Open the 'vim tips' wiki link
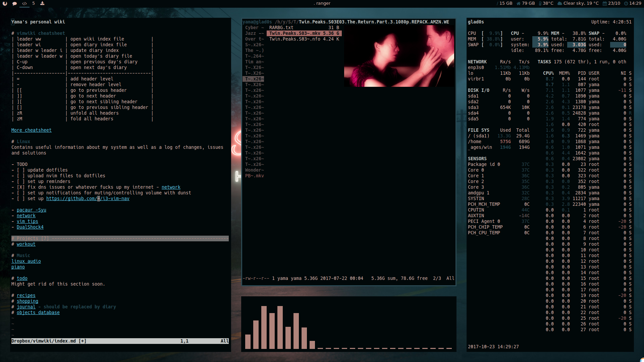The width and height of the screenshot is (644, 362). pos(28,221)
